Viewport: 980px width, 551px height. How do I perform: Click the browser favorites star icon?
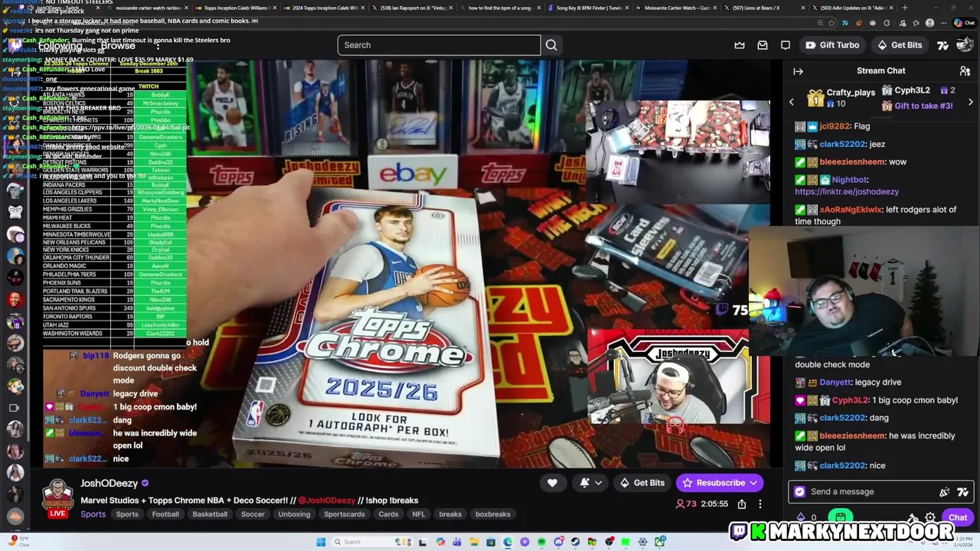tap(831, 23)
